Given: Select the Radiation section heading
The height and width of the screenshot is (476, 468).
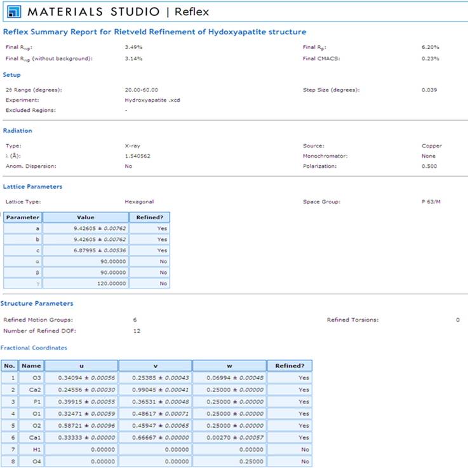Looking at the screenshot, I should pos(18,131).
